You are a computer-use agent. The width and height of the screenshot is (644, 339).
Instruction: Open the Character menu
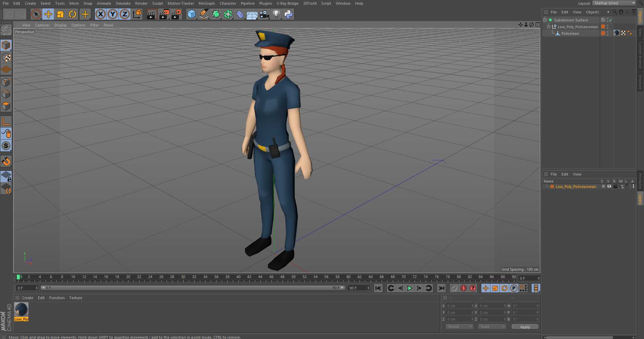[228, 3]
